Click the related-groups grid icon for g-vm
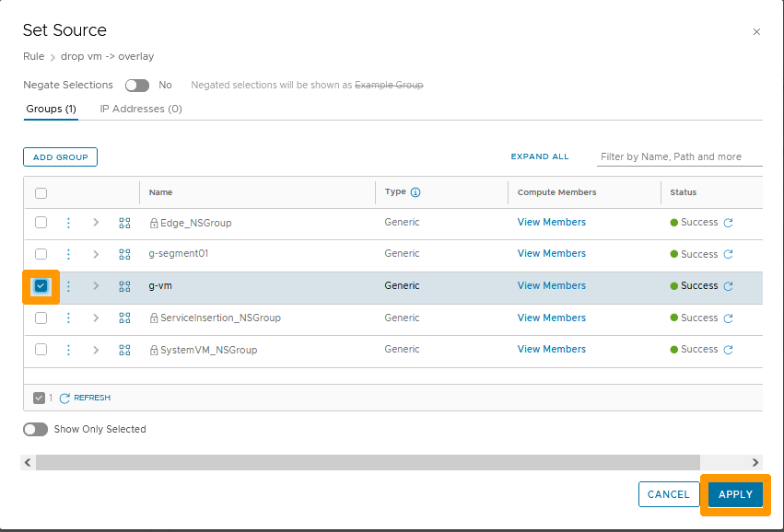Viewport: 784px width, 532px height. [124, 286]
